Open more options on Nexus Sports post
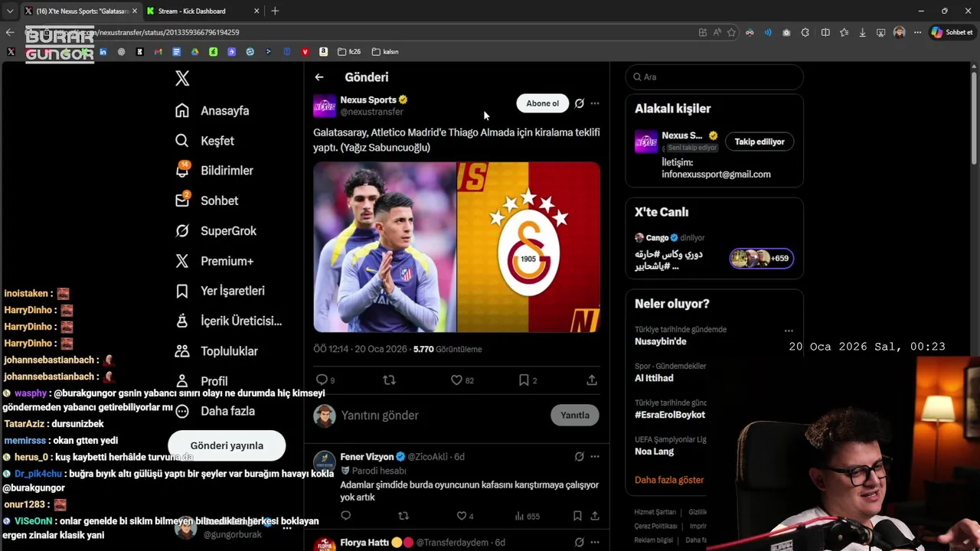This screenshot has height=551, width=980. pos(595,103)
